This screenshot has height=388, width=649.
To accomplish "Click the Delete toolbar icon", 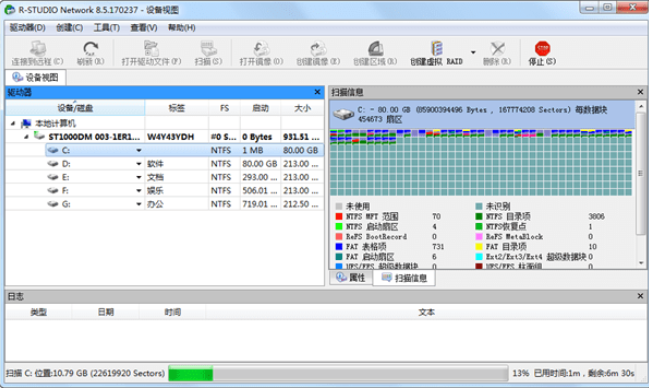I will [497, 49].
